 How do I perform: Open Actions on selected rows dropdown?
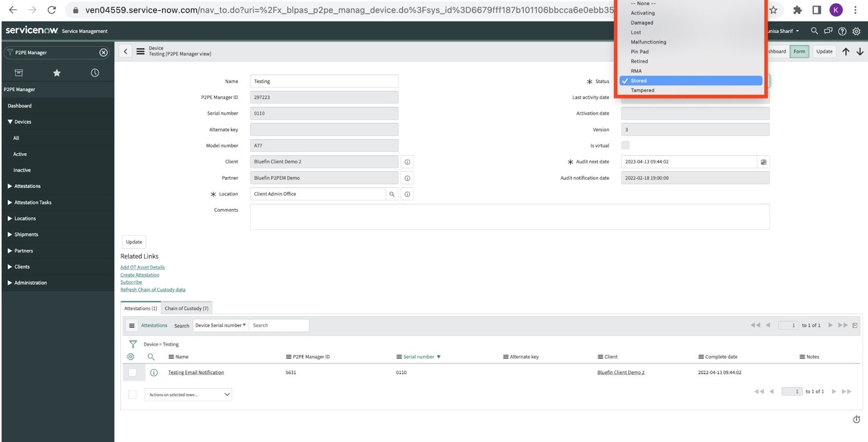(188, 395)
